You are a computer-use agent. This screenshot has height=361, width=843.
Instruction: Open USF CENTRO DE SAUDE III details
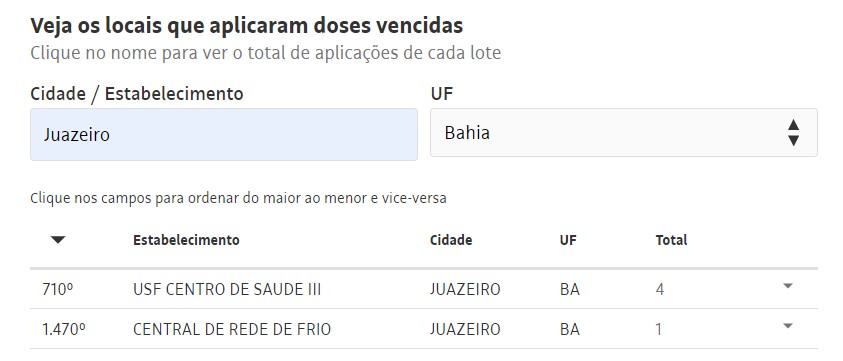point(227,289)
